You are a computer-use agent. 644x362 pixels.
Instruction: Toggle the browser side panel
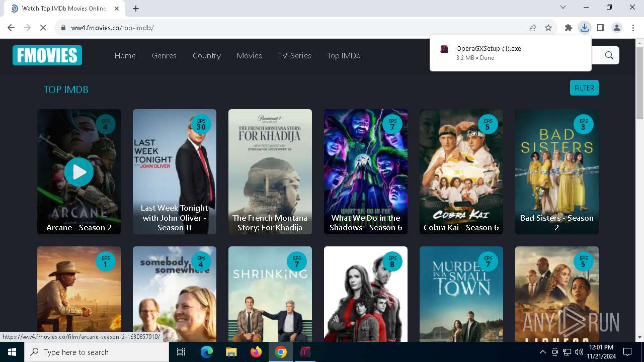601,28
